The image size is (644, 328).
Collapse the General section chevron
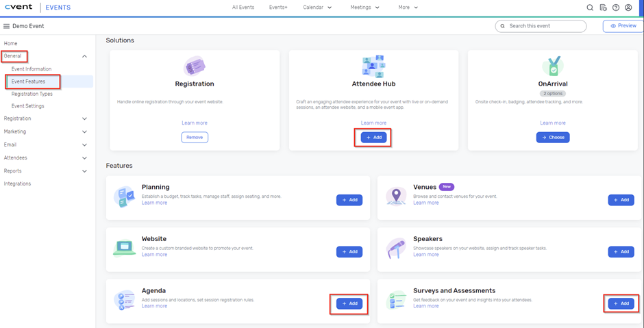(x=84, y=56)
